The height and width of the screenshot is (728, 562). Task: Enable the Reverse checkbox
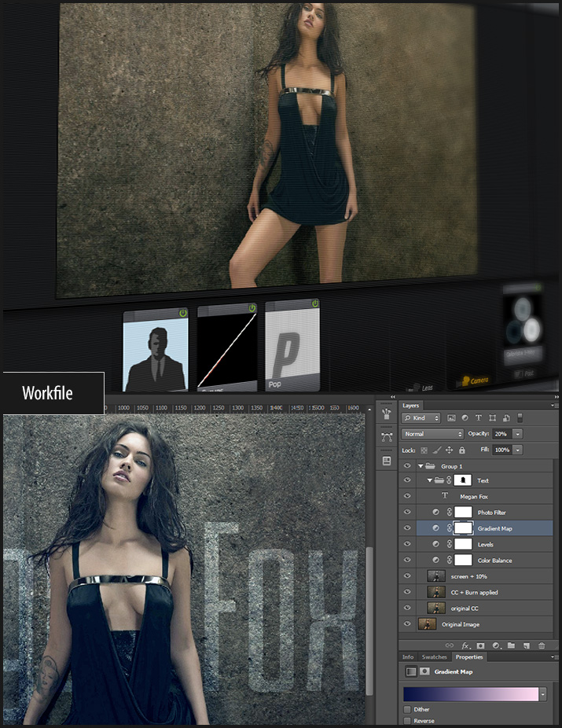point(407,720)
